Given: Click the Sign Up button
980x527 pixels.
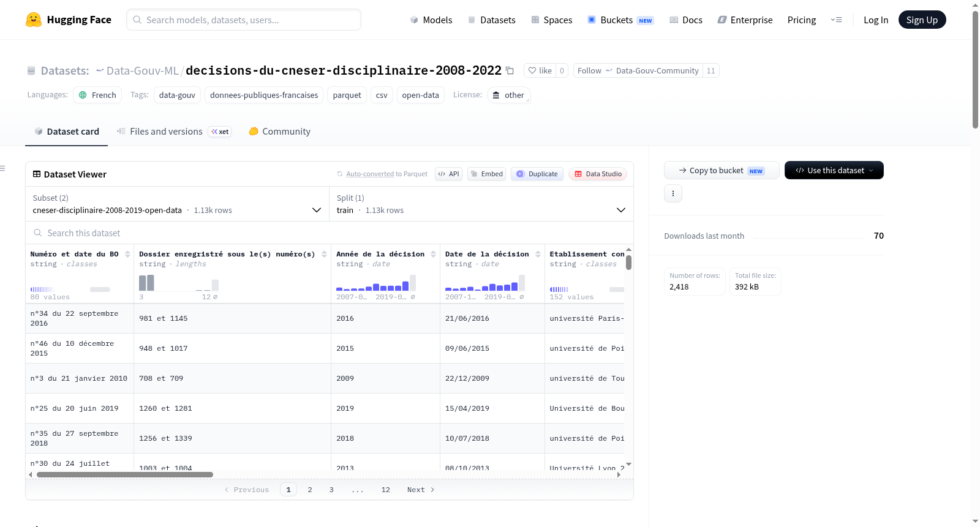Looking at the screenshot, I should (x=922, y=20).
